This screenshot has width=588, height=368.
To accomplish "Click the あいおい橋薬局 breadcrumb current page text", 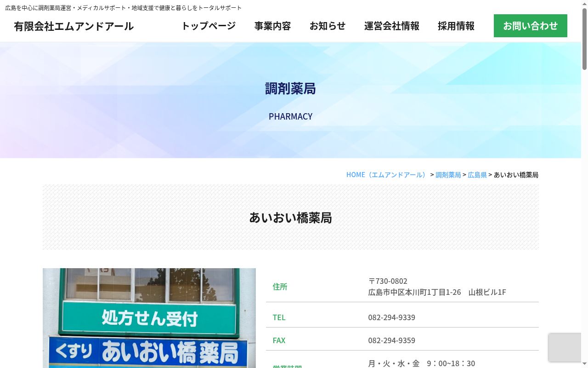I will [x=516, y=175].
